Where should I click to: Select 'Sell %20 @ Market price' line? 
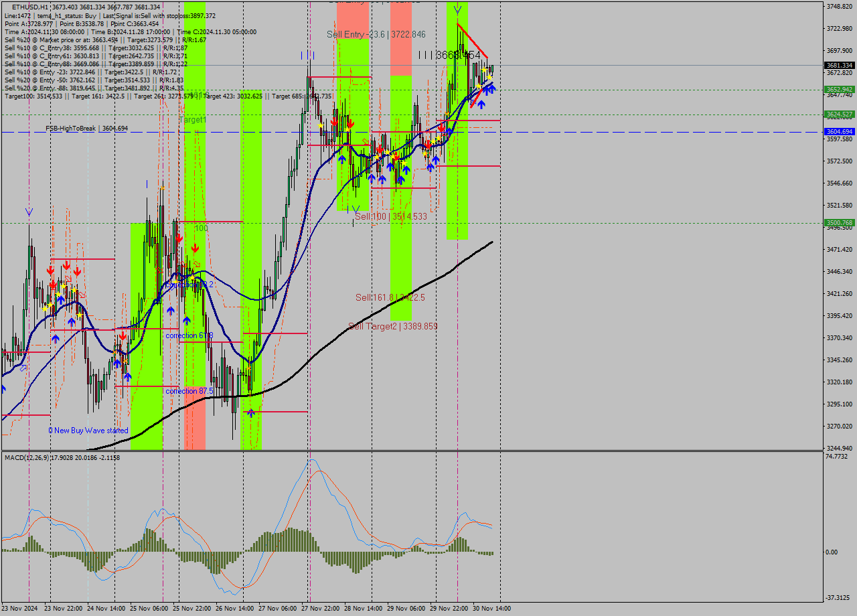click(x=105, y=40)
